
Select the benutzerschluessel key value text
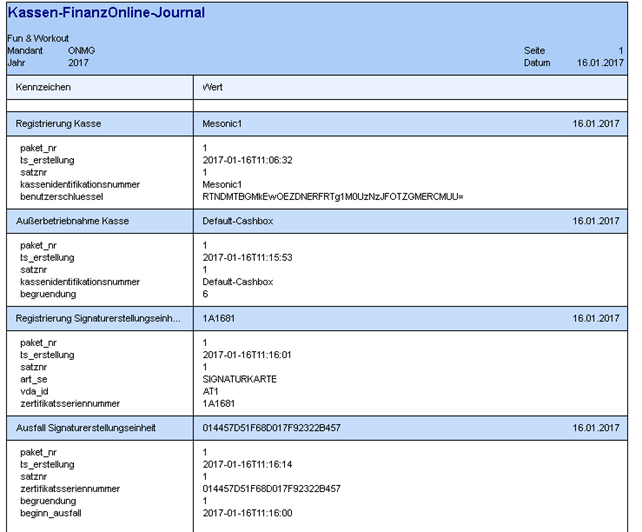[333, 195]
